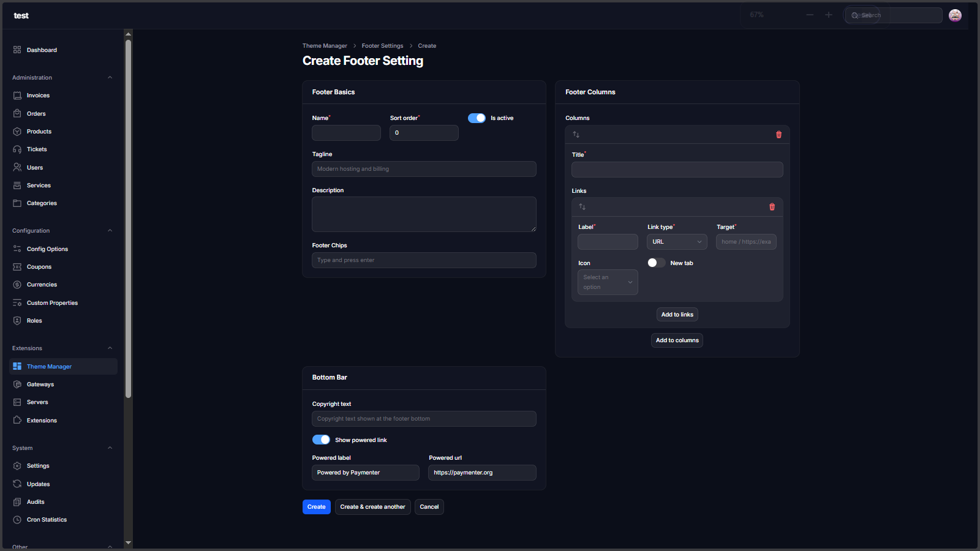Go to Footer Settings breadcrumb
Screen dimensions: 980x551
point(382,46)
